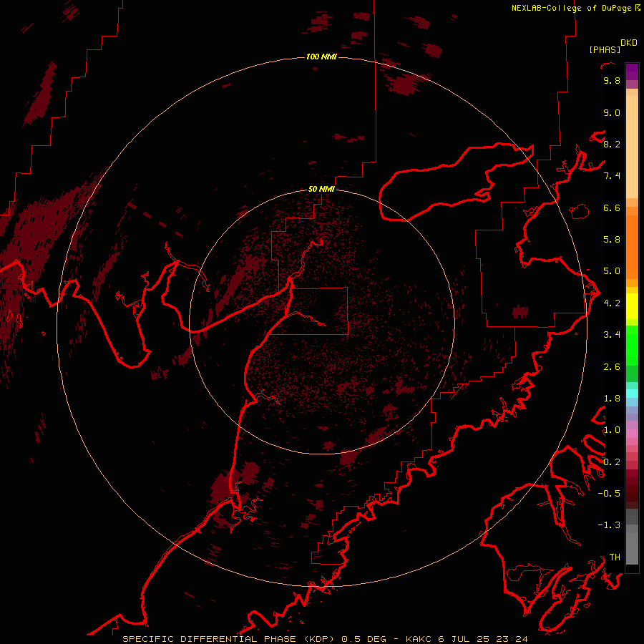Viewport: 644px width, 644px height.
Task: Click the 6.6 scale value
Action: pos(612,208)
